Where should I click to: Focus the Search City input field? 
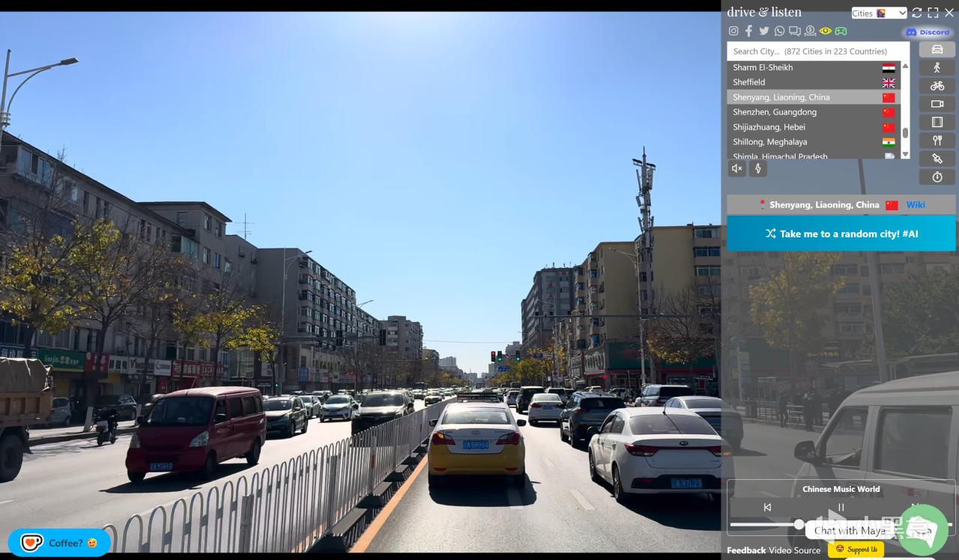click(x=818, y=51)
